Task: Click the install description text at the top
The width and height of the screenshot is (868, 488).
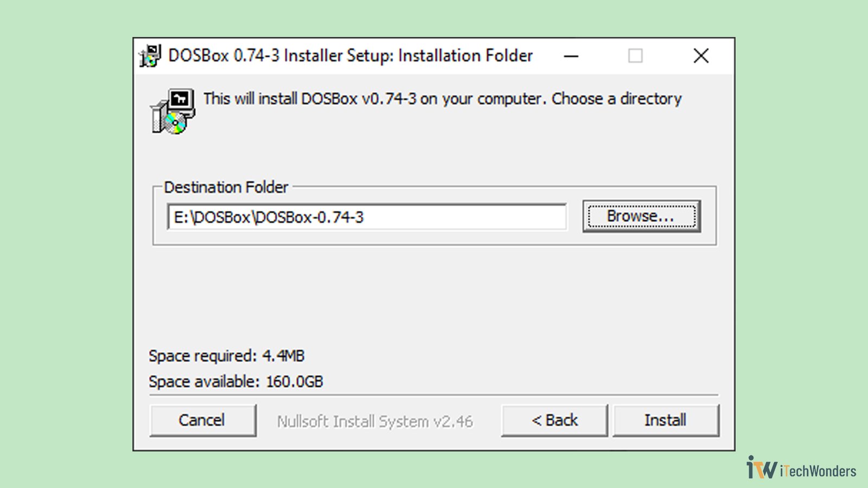Action: pyautogui.click(x=442, y=99)
